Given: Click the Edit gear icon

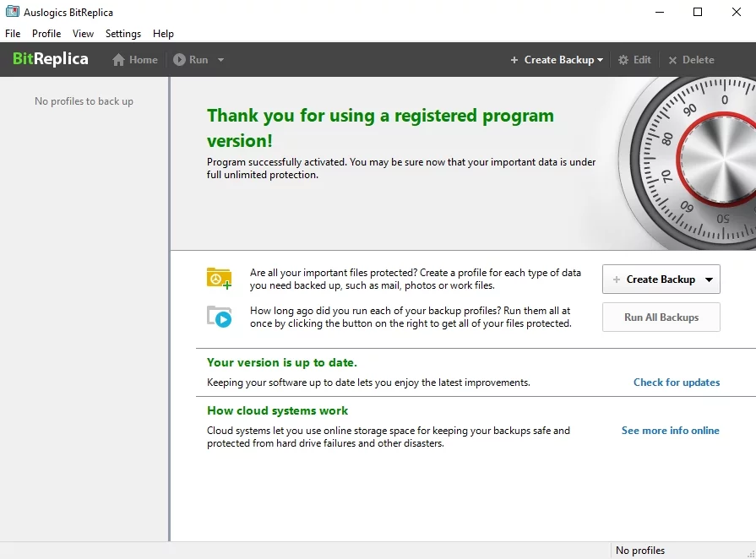Looking at the screenshot, I should [x=623, y=60].
